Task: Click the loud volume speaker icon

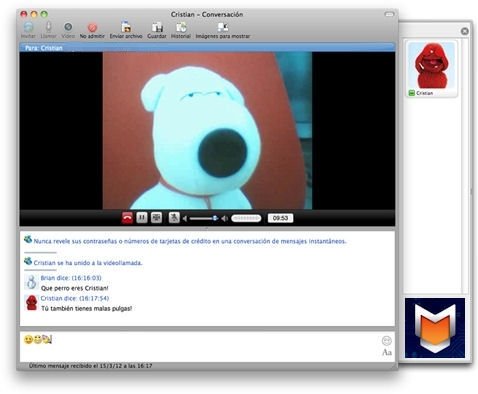Action: tap(225, 219)
